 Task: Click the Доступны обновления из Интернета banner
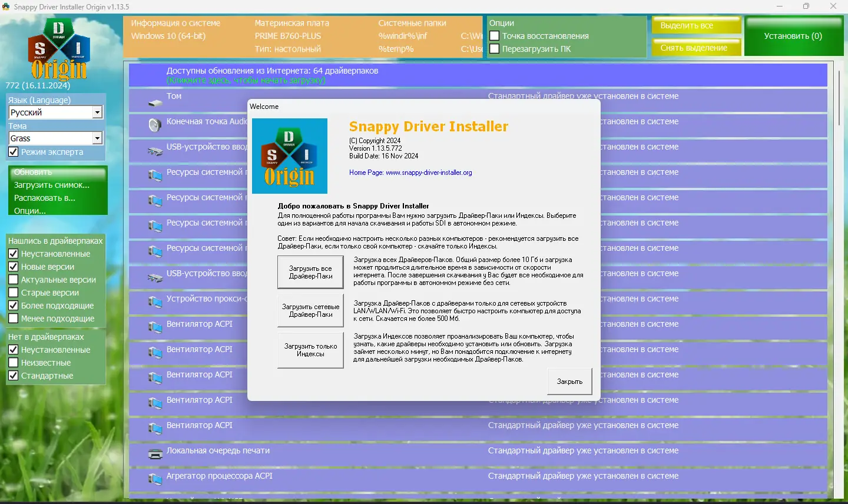(478, 75)
